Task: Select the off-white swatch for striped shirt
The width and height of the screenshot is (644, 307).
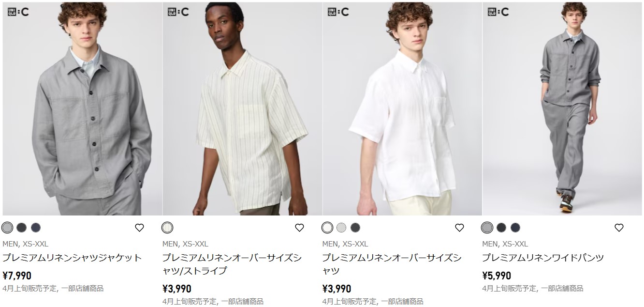Action: point(167,228)
